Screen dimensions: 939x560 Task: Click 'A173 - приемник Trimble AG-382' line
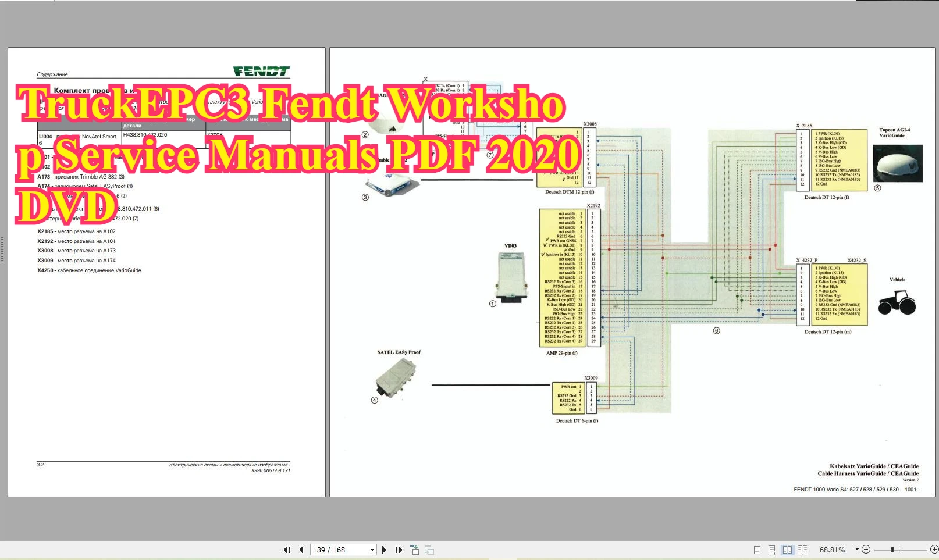(81, 177)
